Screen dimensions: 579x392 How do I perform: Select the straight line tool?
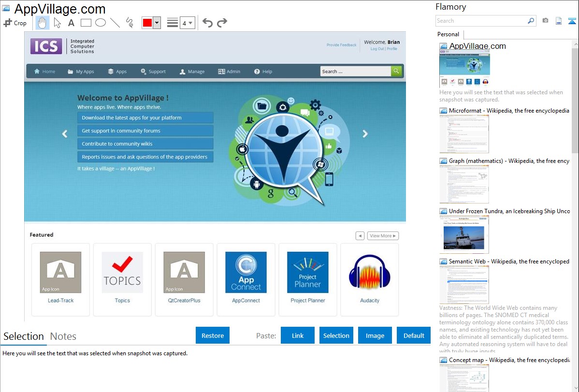click(115, 23)
